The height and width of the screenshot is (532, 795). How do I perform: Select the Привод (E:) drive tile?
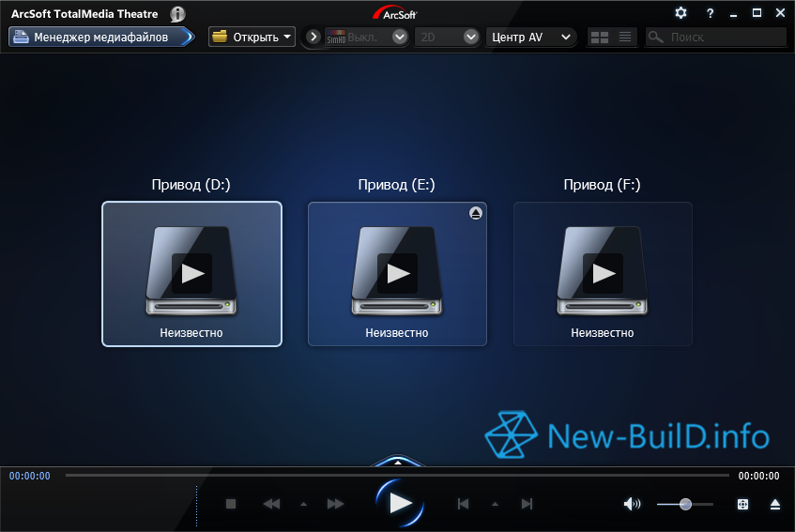397,274
